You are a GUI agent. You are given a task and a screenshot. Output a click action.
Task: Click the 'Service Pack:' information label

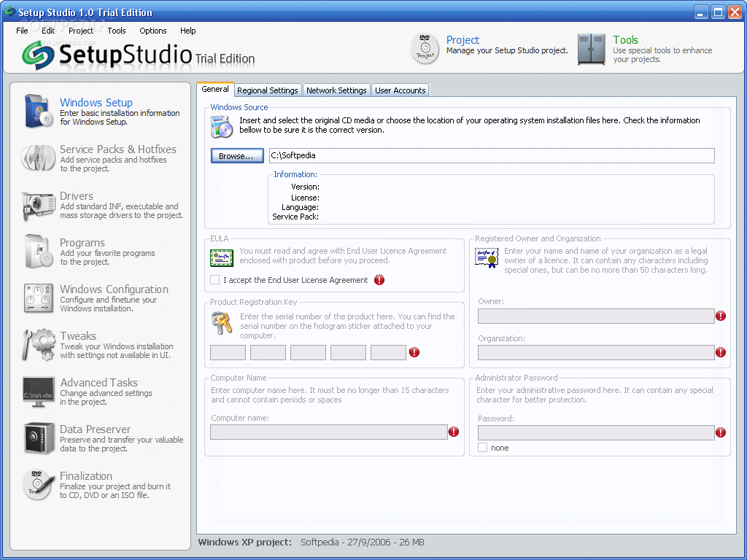[x=295, y=217]
